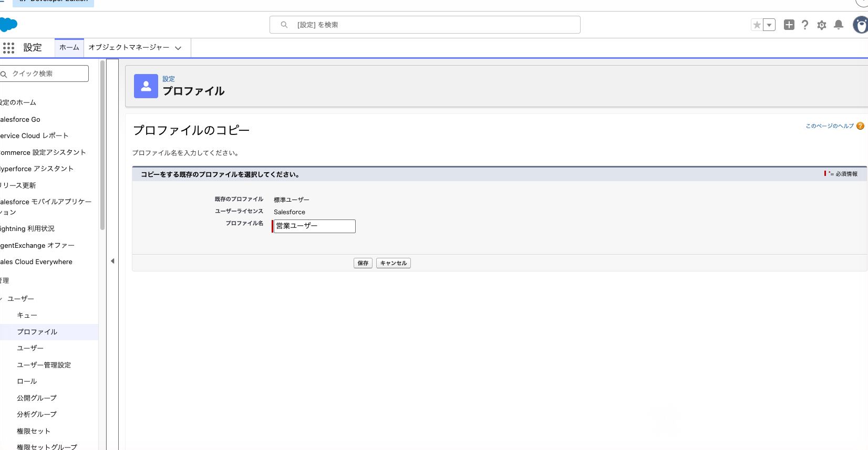Click the 設定 breadcrumb link
Screen dimensions: 868x450
[x=169, y=79]
